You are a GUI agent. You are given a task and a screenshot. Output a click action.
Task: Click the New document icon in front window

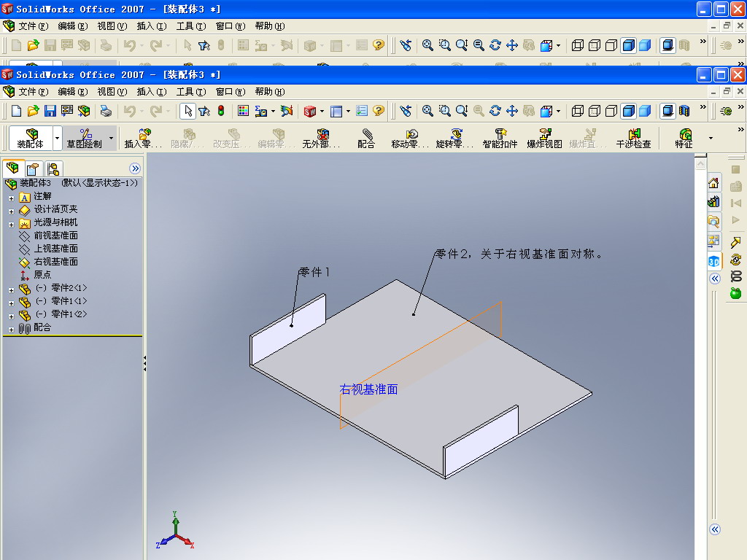(16, 111)
